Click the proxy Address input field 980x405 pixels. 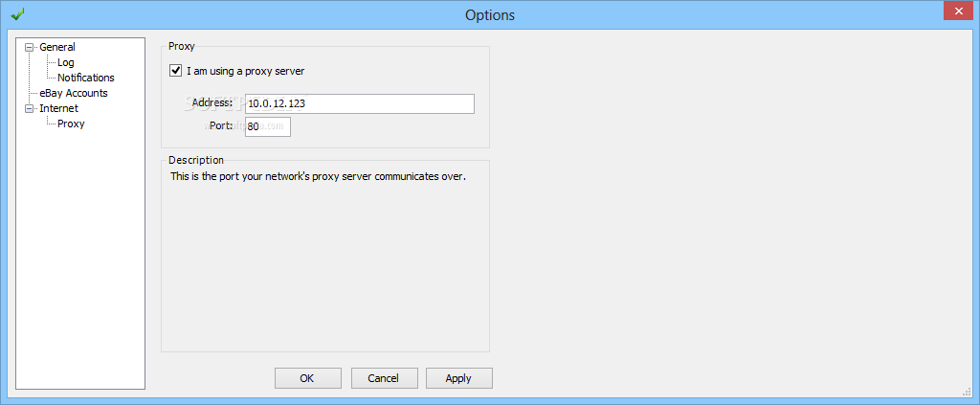360,103
